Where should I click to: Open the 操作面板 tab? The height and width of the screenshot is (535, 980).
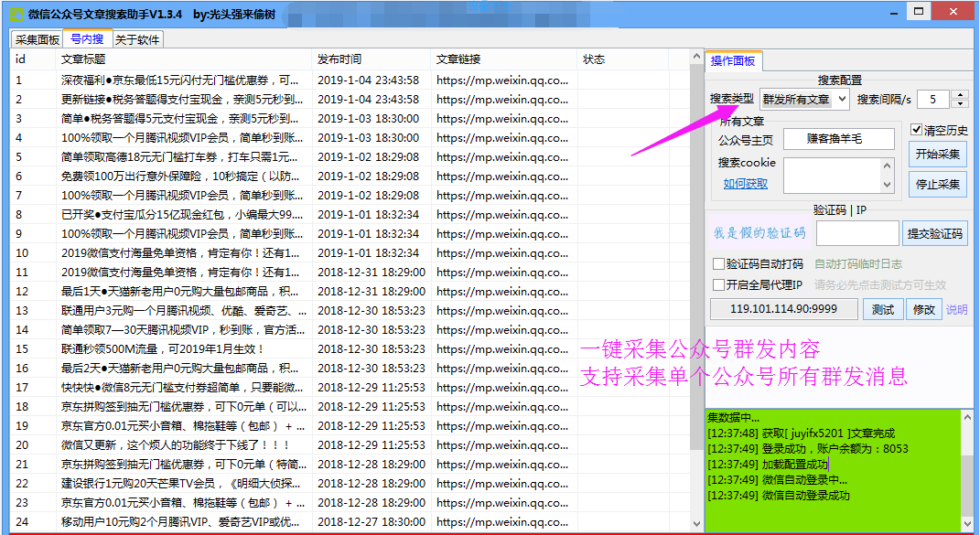(x=733, y=60)
